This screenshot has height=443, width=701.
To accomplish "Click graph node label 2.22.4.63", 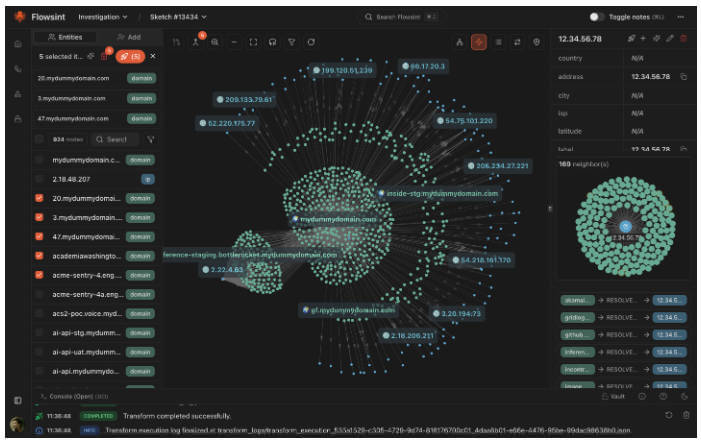I will pos(222,270).
